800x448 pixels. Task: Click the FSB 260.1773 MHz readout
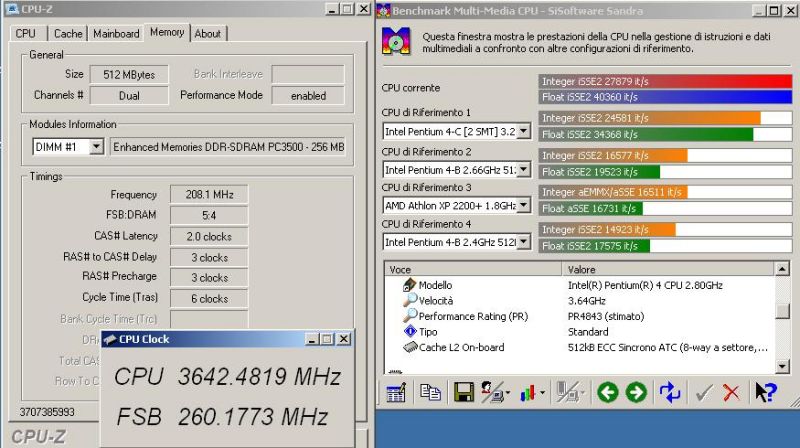tap(222, 417)
